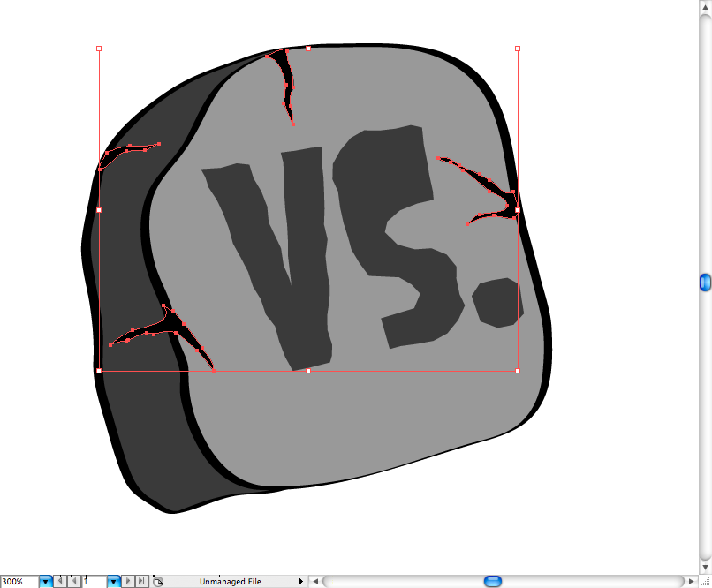712x588 pixels.
Task: Click the letter V on the stone
Action: pos(274,256)
